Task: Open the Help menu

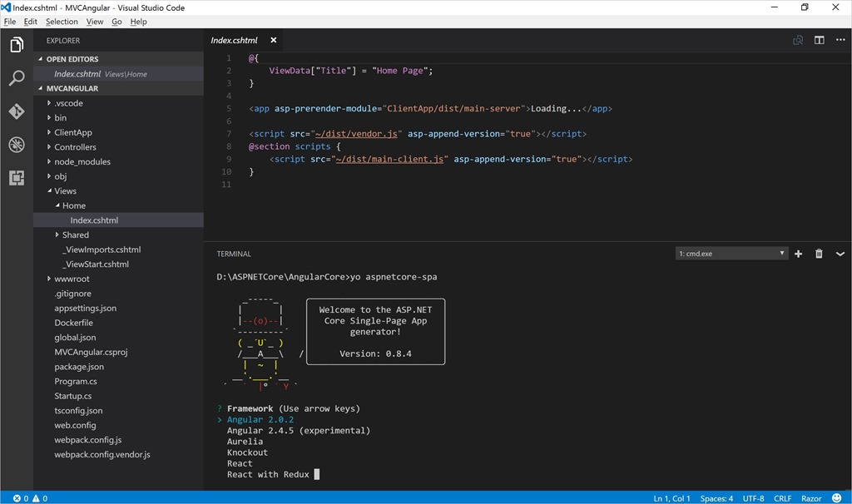Action: click(x=139, y=22)
